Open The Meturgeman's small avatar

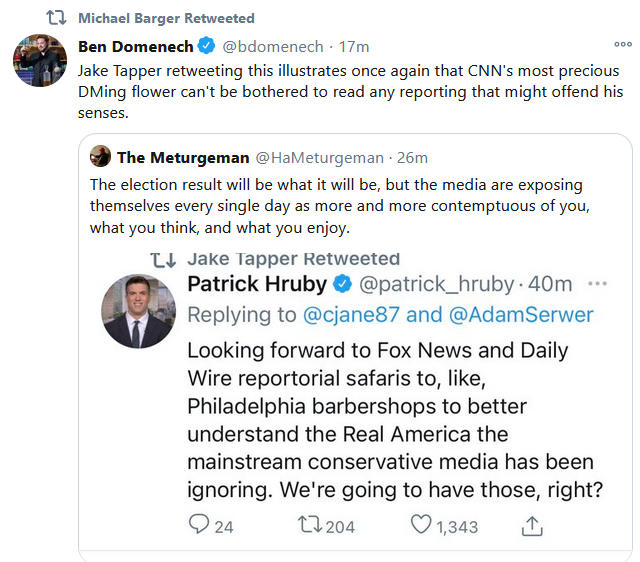[x=100, y=156]
